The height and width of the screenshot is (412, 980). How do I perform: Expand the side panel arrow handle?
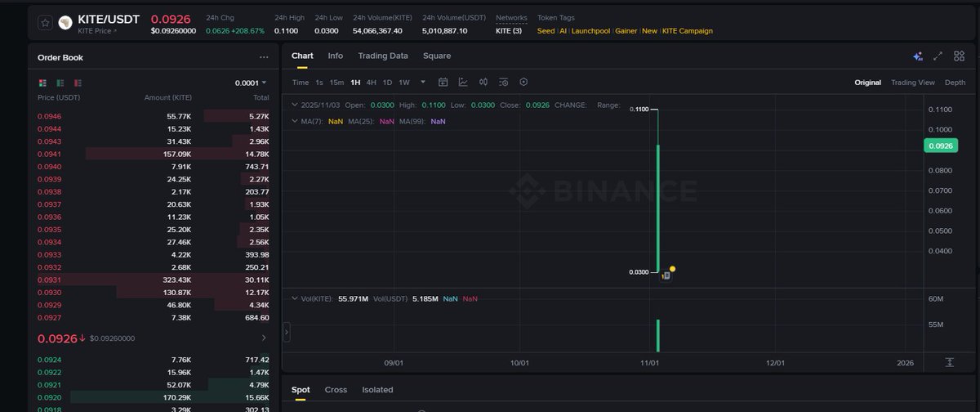pos(287,332)
